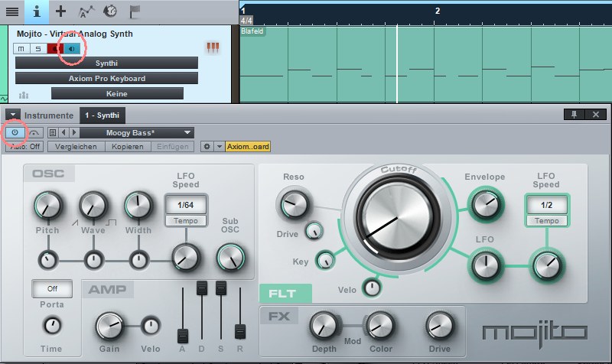The image size is (612, 364).
Task: Click the Attack A slider handle
Action: point(183,336)
